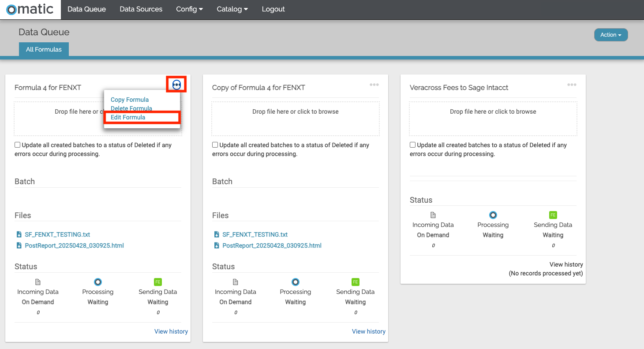Image resolution: width=644 pixels, height=349 pixels.
Task: Click download icon beside SF_FENXT_TESTING.txt in first card
Action: coord(19,234)
